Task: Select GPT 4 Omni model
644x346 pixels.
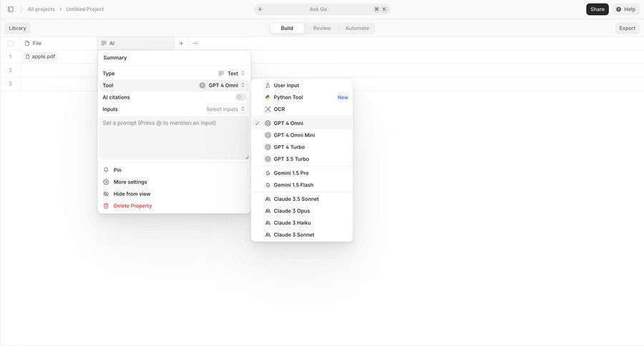Action: (302, 123)
